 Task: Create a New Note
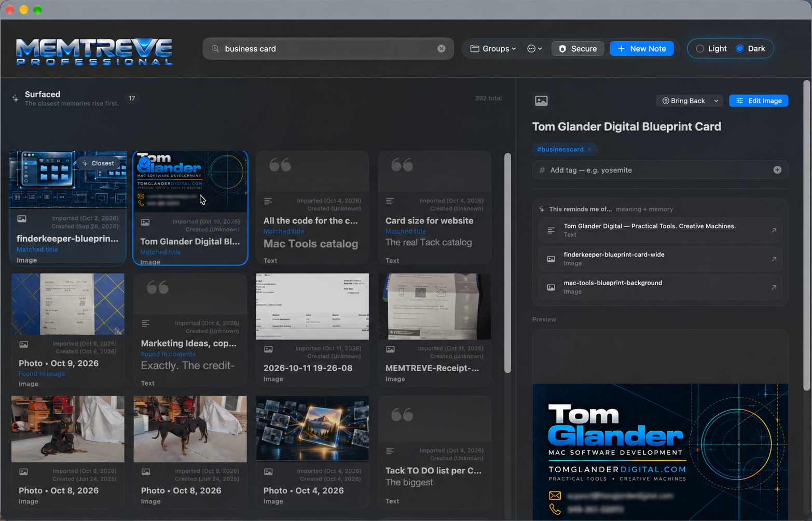(642, 49)
